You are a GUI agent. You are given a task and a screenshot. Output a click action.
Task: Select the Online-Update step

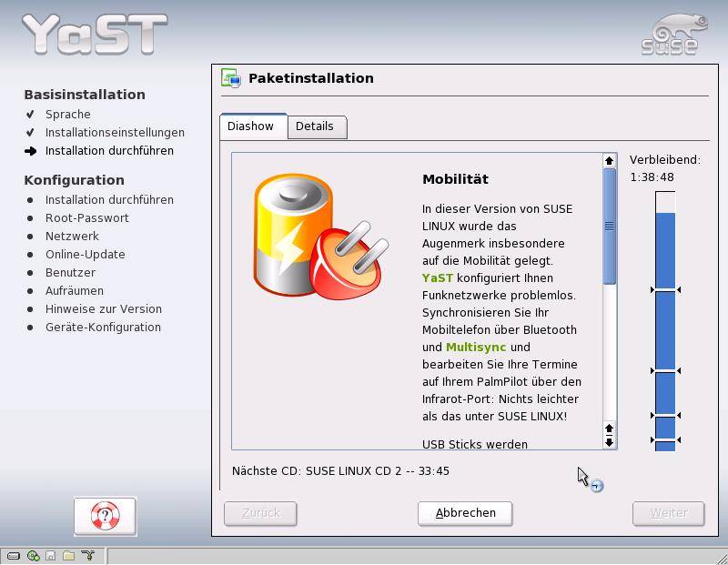85,255
